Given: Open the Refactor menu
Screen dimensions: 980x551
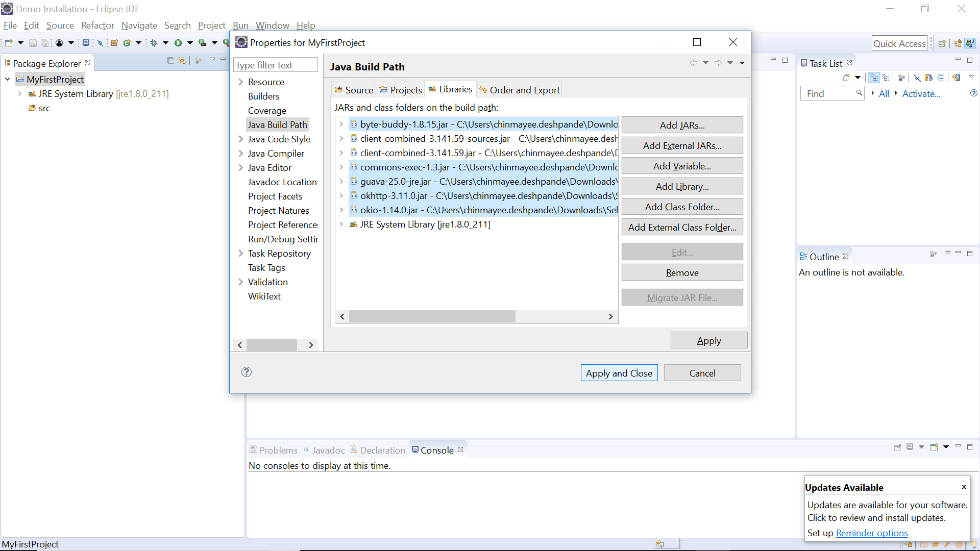Looking at the screenshot, I should click(97, 25).
